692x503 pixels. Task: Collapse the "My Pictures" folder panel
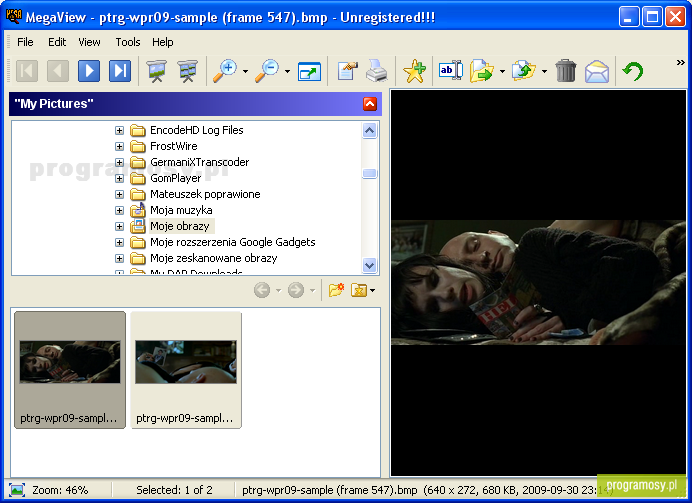(x=370, y=104)
